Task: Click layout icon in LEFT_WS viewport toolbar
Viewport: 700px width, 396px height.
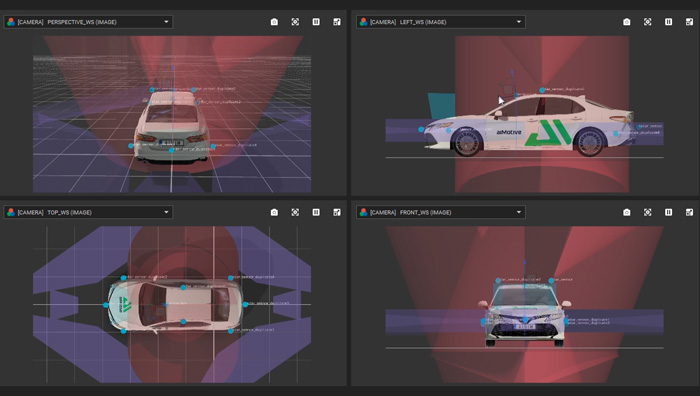Action: click(689, 22)
